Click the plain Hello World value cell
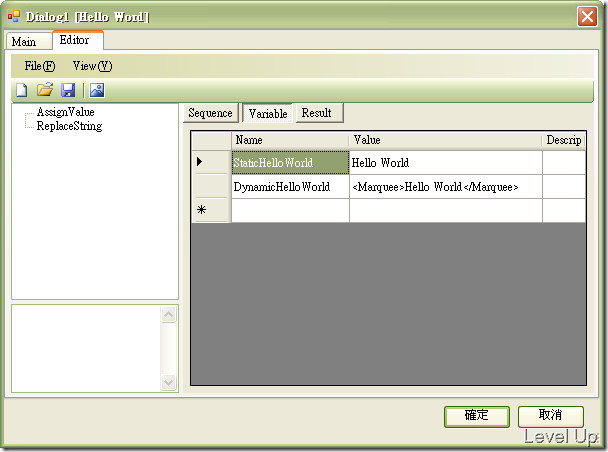 coord(446,162)
